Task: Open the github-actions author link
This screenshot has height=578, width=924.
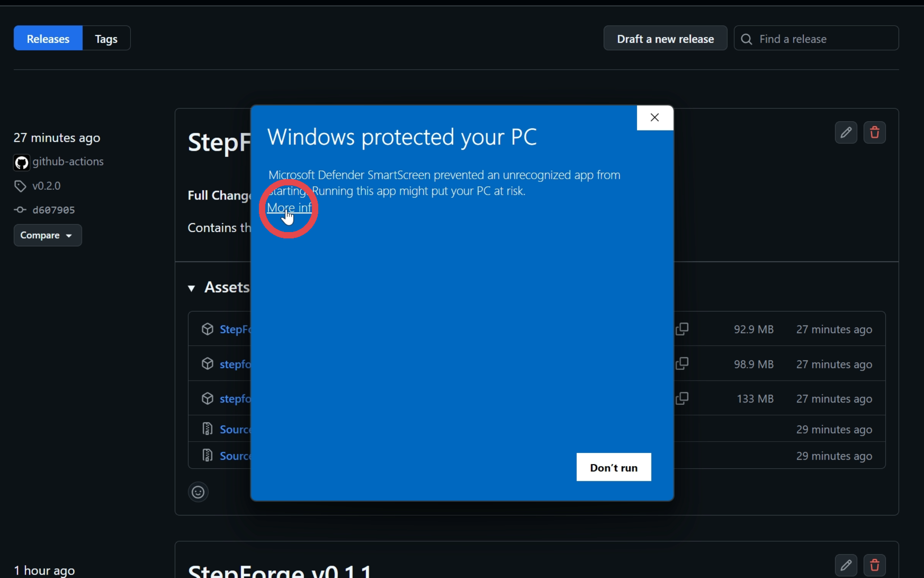Action: (x=68, y=162)
